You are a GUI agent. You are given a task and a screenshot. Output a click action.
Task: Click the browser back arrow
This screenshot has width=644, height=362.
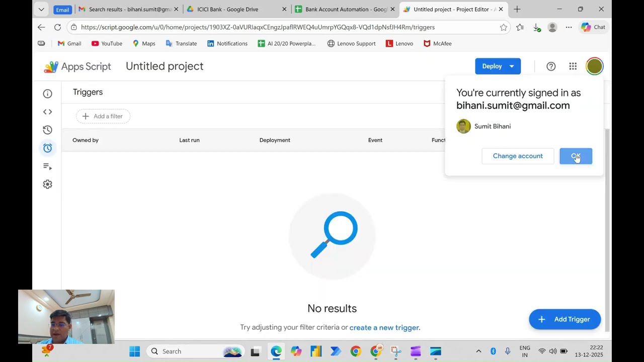tap(41, 27)
